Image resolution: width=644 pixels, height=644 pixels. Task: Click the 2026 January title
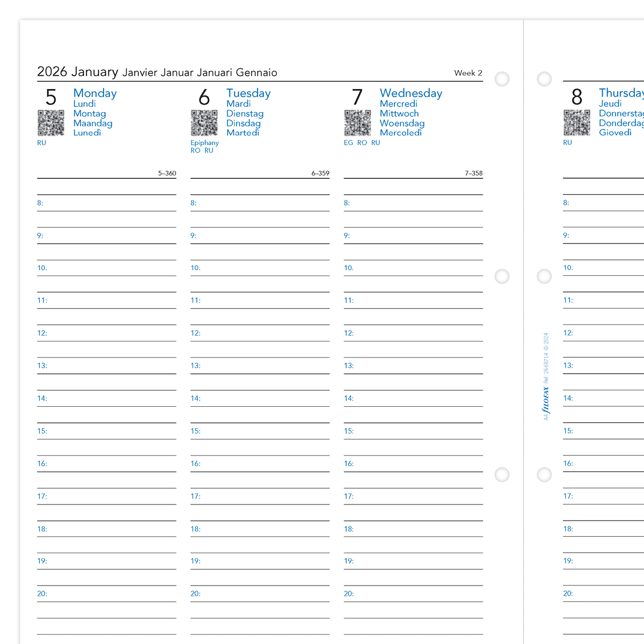point(78,72)
